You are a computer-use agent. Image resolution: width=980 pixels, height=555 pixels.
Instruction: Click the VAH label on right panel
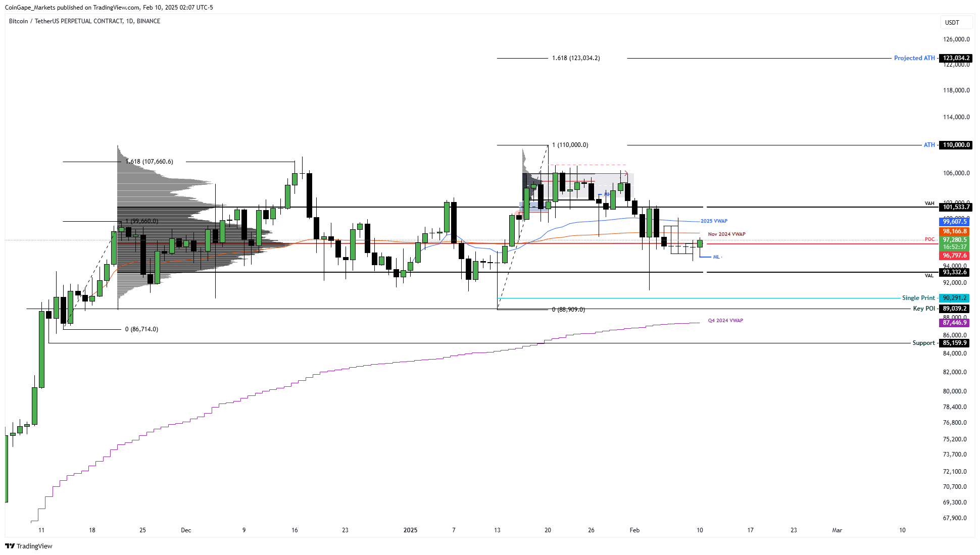point(928,203)
